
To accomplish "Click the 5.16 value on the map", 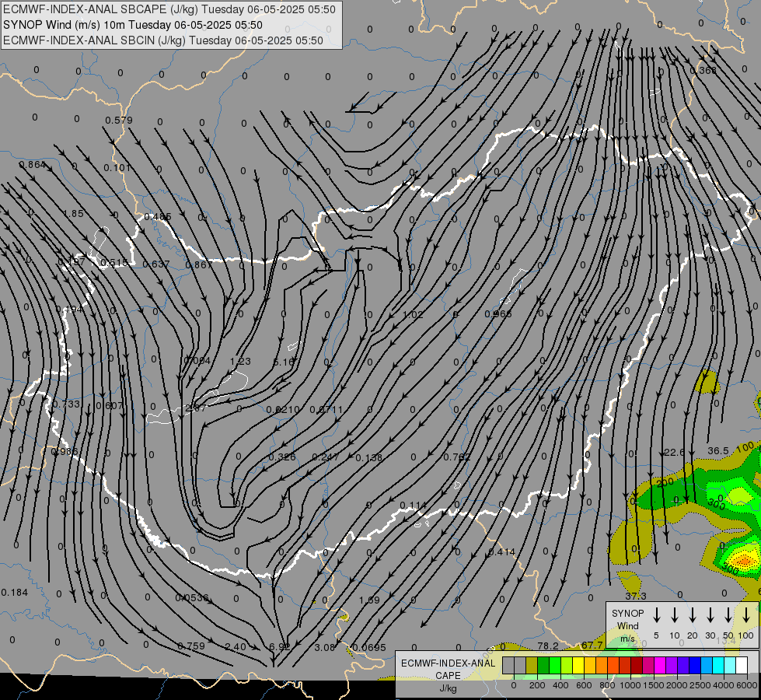I will pyautogui.click(x=284, y=362).
